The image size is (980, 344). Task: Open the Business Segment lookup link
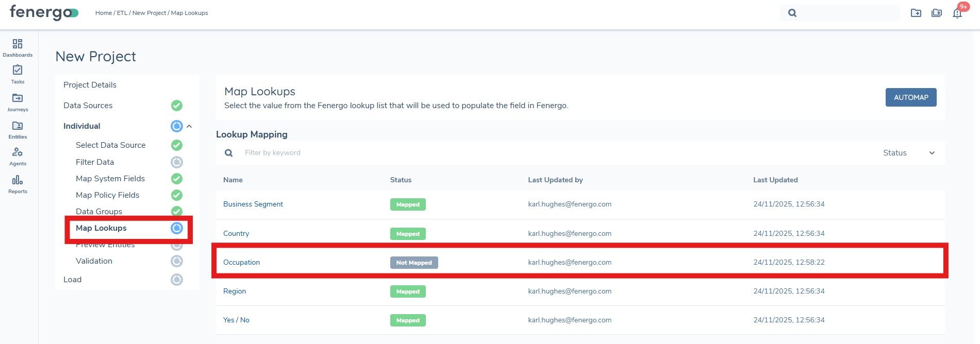click(x=253, y=204)
